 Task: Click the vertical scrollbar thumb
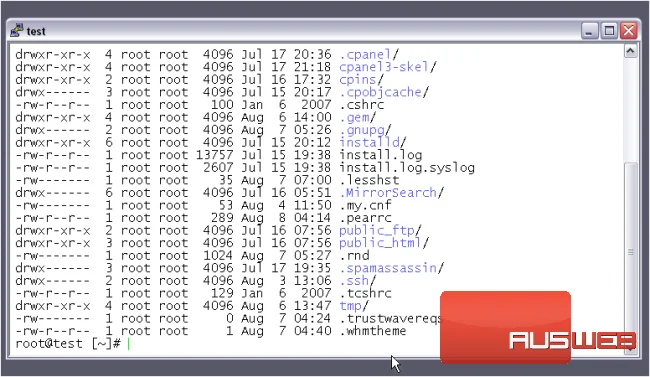coord(631,252)
